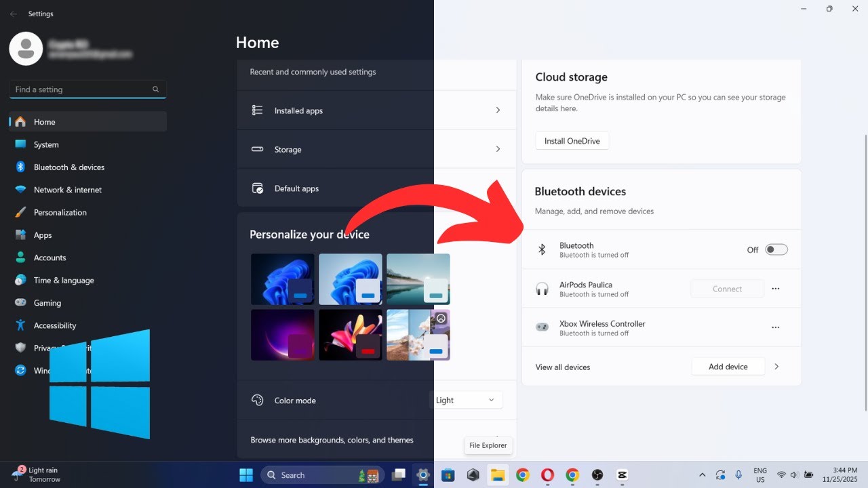Click the Add device button
Screen dimensions: 868x488
click(728, 367)
